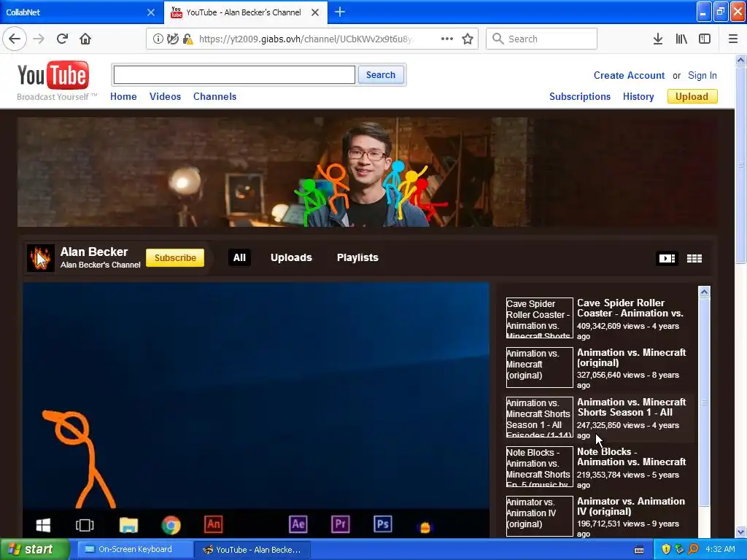
Task: Click the tracking protection shield icon
Action: 172,39
